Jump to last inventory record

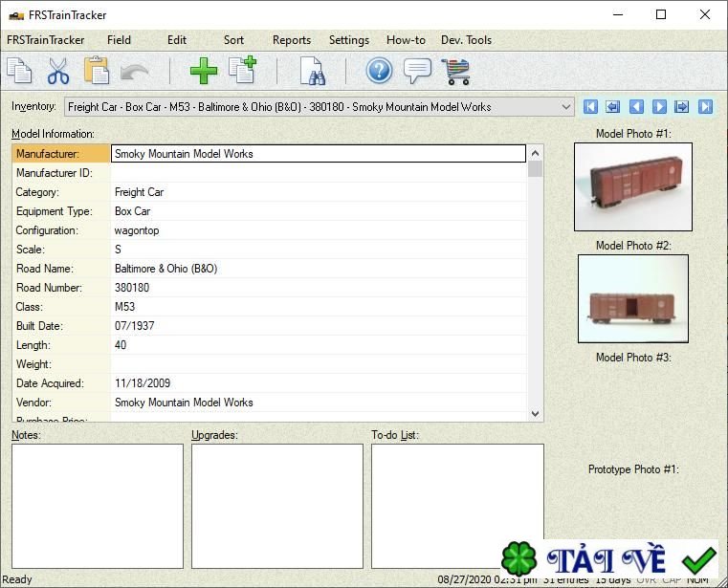click(x=705, y=107)
